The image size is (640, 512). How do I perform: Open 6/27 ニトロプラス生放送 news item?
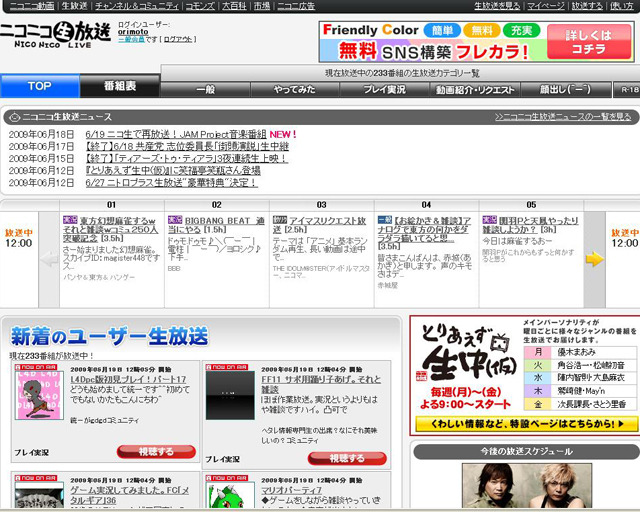coord(171,183)
